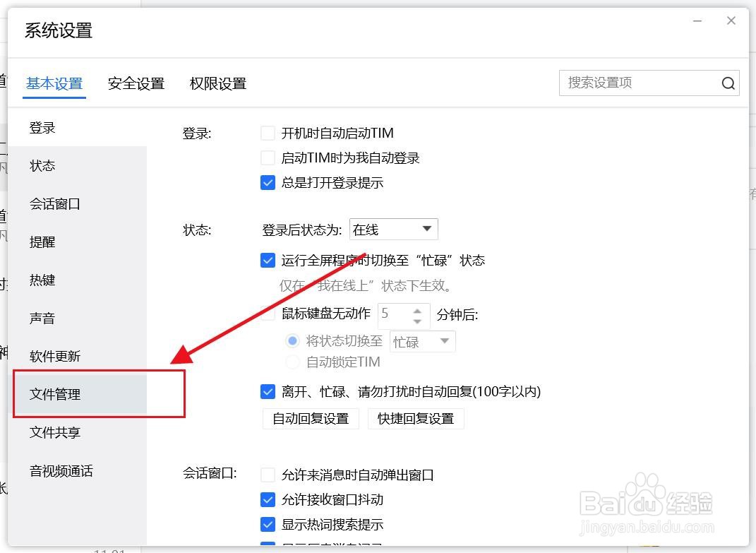756x553 pixels.
Task: Increase the idle minutes stepper up arrow
Action: pyautogui.click(x=418, y=311)
